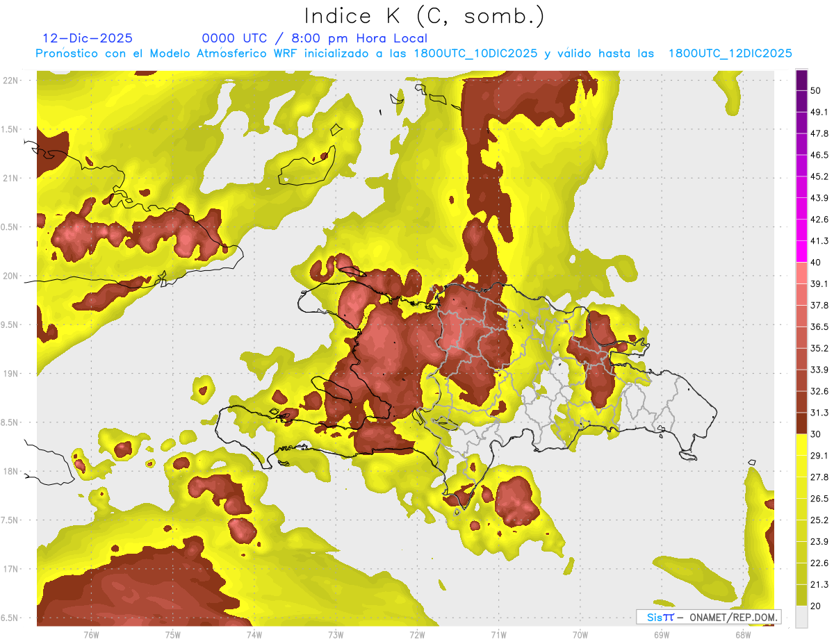Click the colorbar value "49.1"
Image resolution: width=834 pixels, height=644 pixels.
819,113
